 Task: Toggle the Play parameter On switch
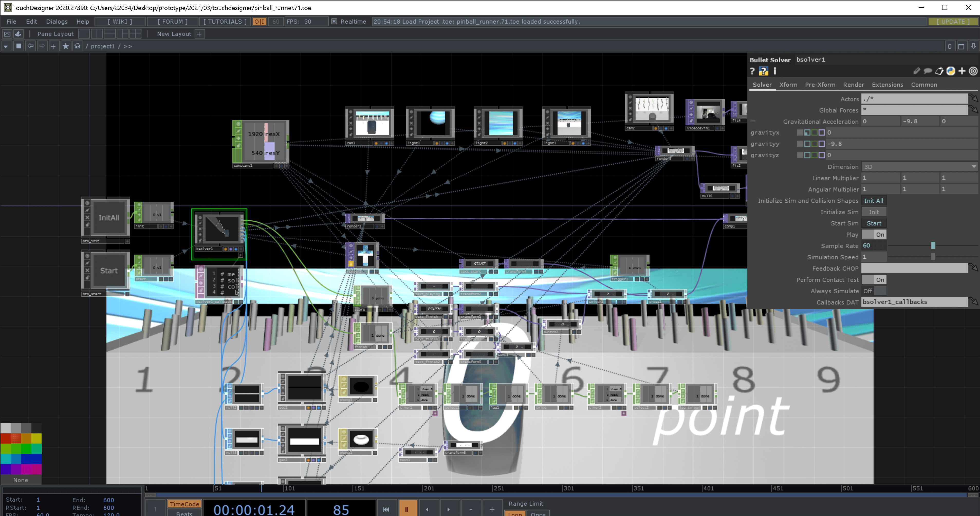[x=874, y=234]
